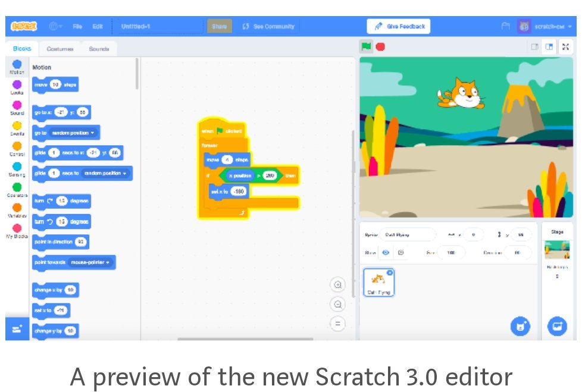Click the block palette vertical scrollbar

click(x=137, y=74)
